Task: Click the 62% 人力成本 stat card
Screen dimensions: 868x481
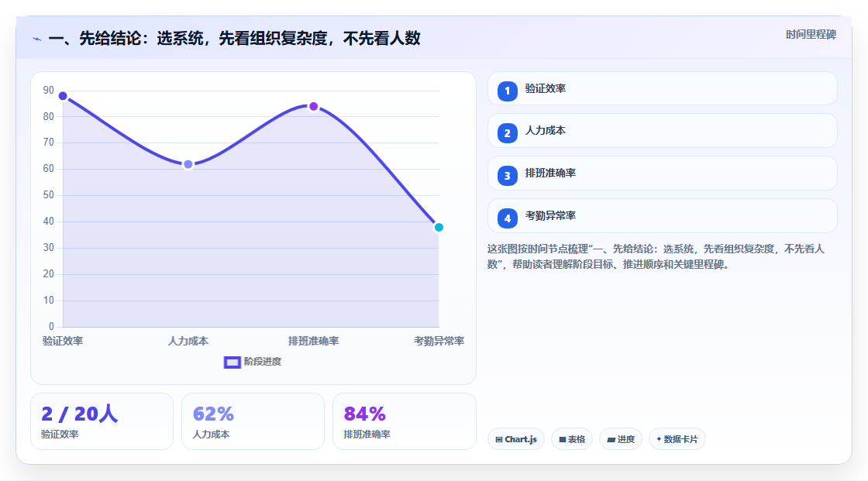Action: point(253,422)
